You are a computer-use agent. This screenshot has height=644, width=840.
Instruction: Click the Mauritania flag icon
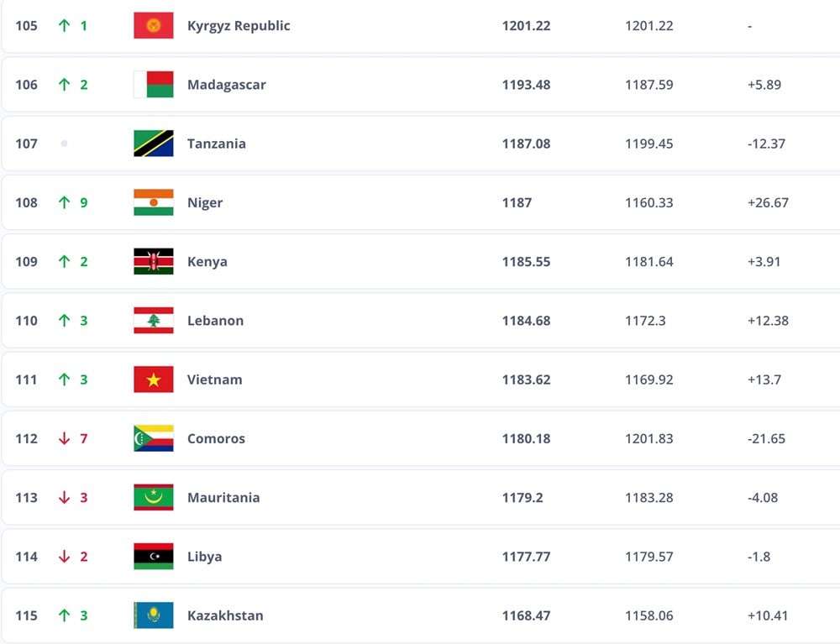(x=154, y=498)
